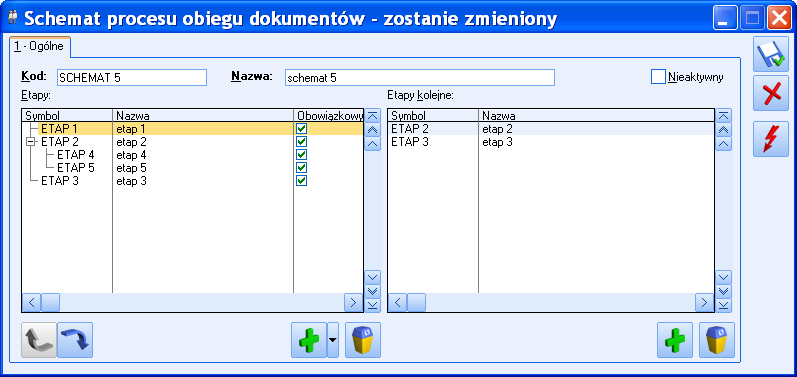797x377 pixels.
Task: Jump to the bottom of the Etapy list
Action: pyautogui.click(x=373, y=305)
